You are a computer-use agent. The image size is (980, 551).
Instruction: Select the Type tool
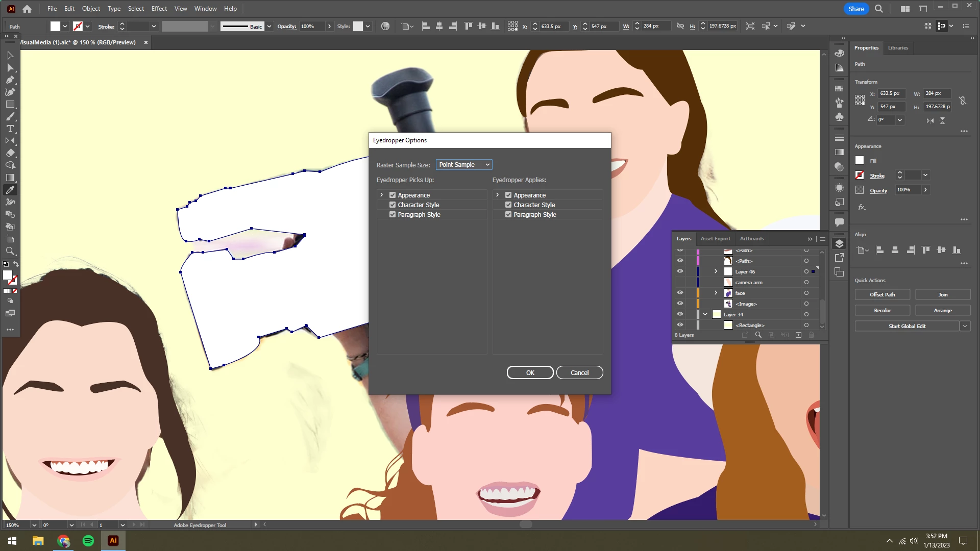coord(10,129)
